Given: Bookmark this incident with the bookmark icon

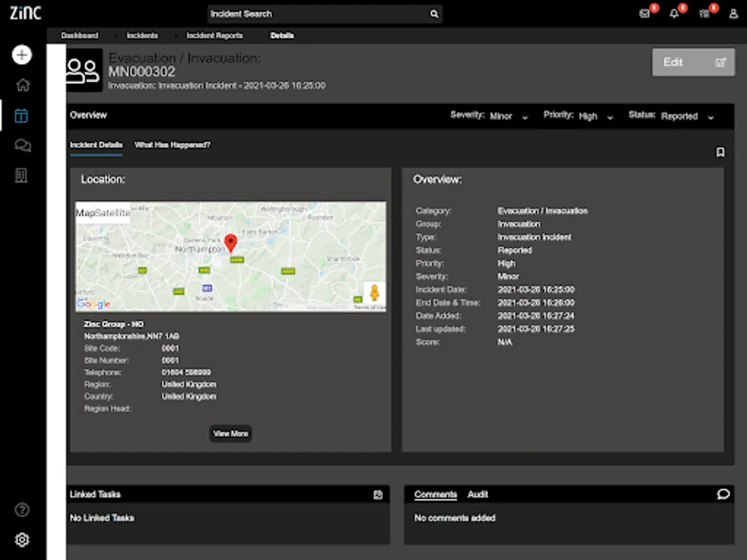Looking at the screenshot, I should click(x=720, y=152).
